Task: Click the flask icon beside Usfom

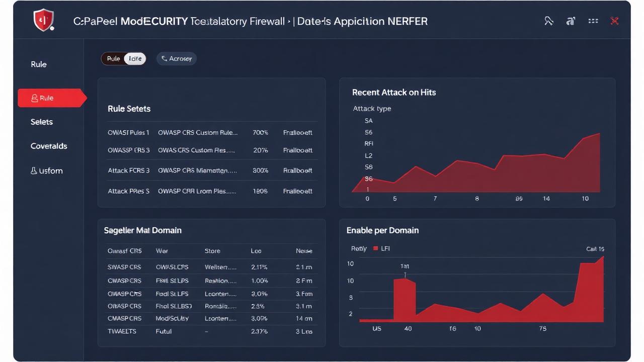Action: [x=34, y=171]
